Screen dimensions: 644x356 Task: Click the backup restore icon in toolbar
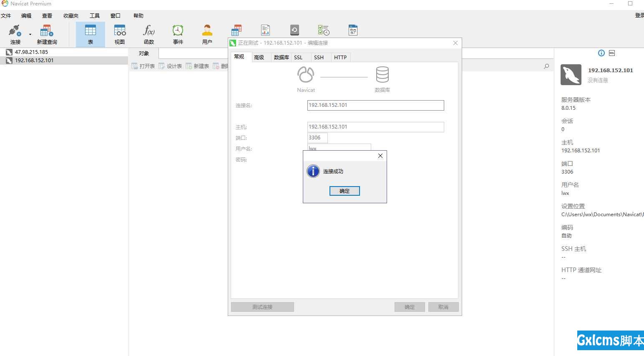294,30
